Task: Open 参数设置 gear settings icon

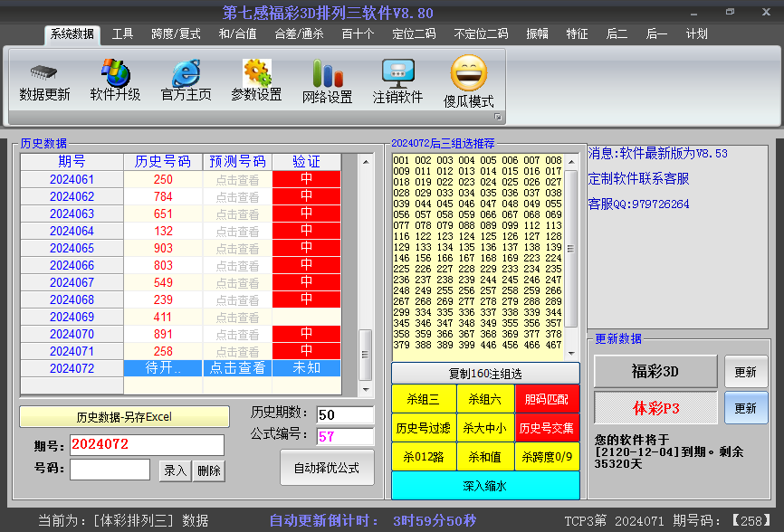Action: (256, 73)
